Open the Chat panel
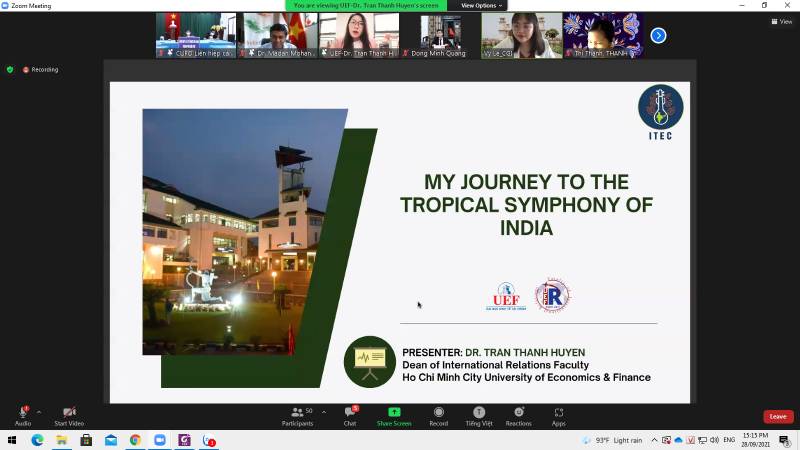The height and width of the screenshot is (450, 800). point(350,415)
